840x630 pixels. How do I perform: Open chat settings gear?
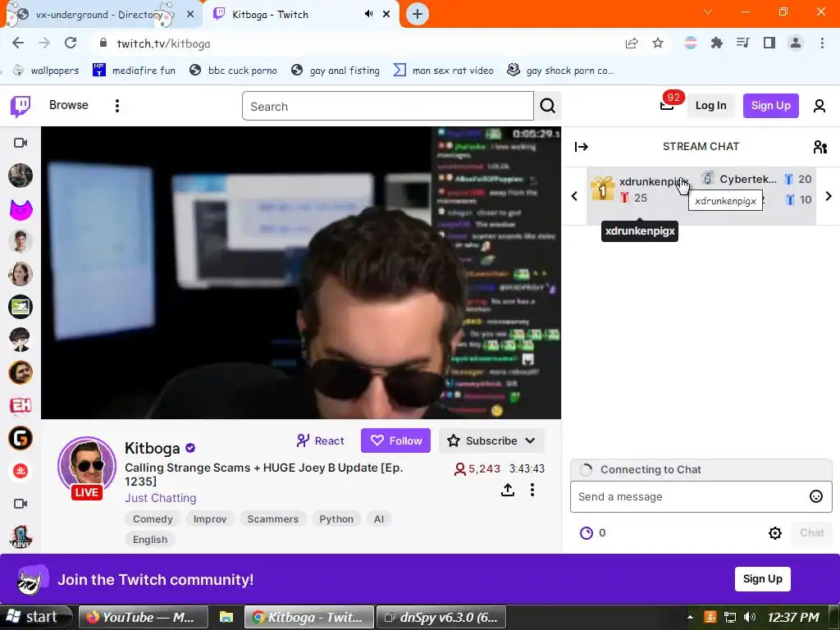(x=774, y=533)
